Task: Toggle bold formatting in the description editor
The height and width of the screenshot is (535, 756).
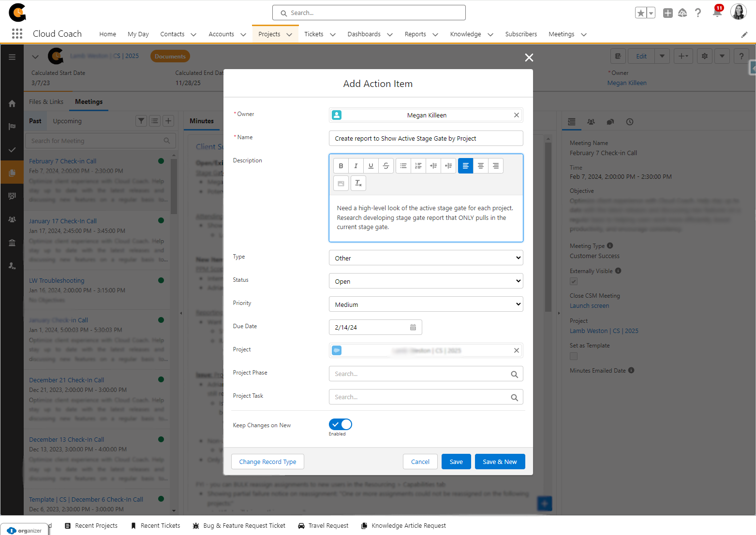Action: 341,165
